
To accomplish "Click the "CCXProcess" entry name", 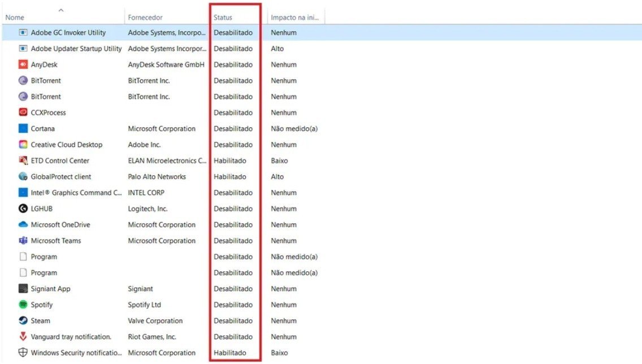I will coord(48,112).
